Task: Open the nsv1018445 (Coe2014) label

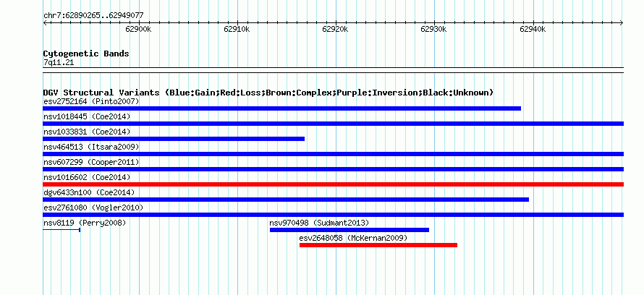Action: (x=87, y=116)
